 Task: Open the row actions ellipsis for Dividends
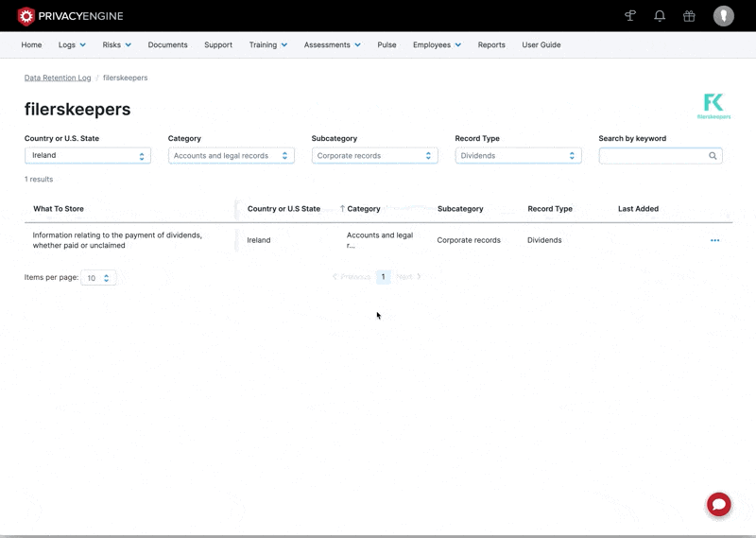714,240
